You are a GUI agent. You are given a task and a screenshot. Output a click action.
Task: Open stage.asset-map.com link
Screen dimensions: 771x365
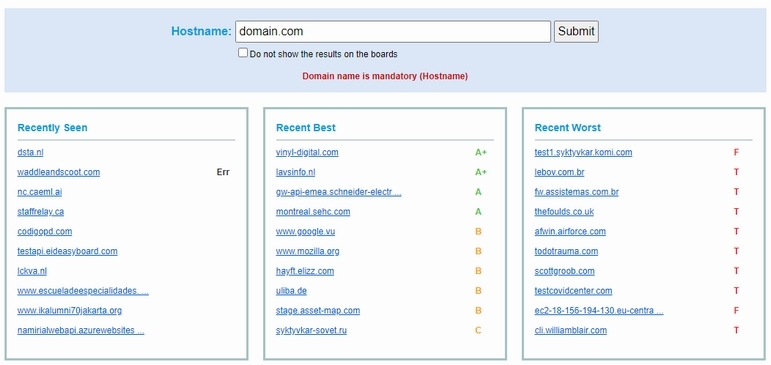[318, 310]
